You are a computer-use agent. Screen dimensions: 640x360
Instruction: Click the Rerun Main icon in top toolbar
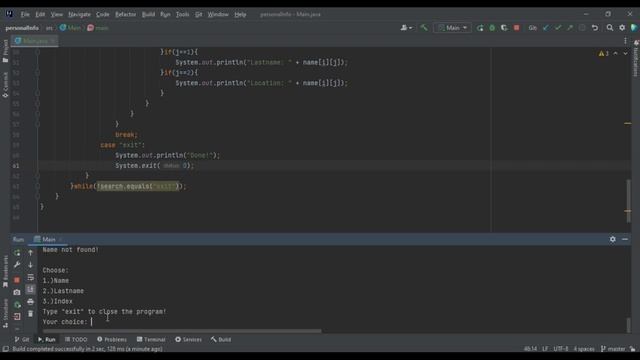pyautogui.click(x=480, y=28)
